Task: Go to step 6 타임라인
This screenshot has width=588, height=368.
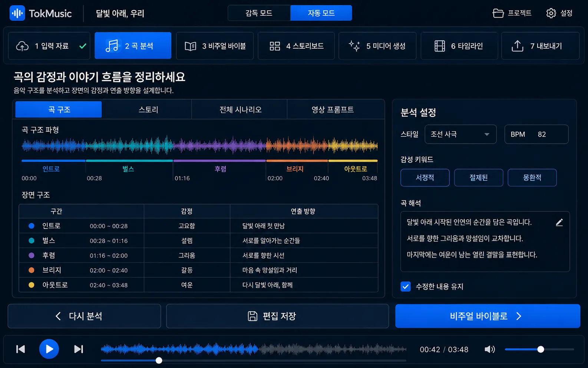Action: point(459,46)
